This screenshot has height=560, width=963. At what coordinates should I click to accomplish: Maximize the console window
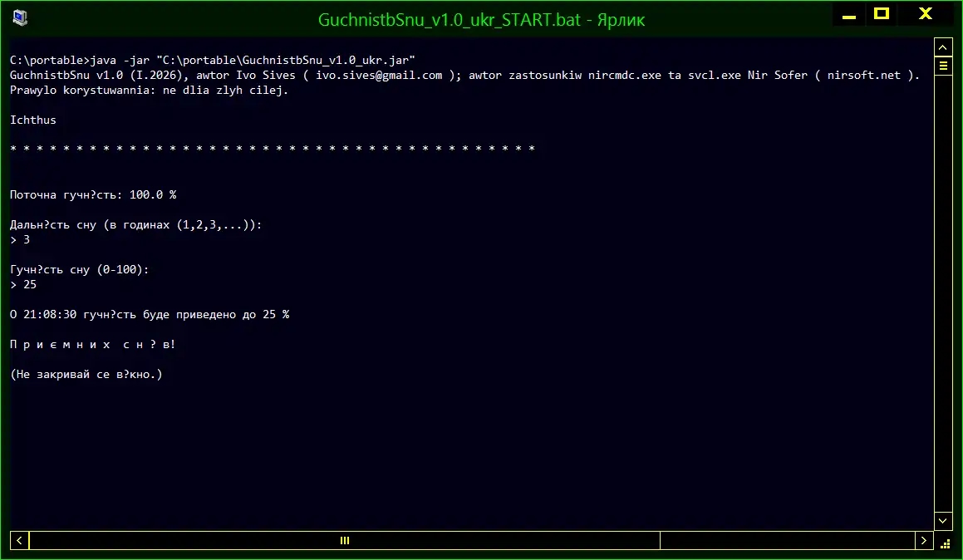click(x=882, y=13)
